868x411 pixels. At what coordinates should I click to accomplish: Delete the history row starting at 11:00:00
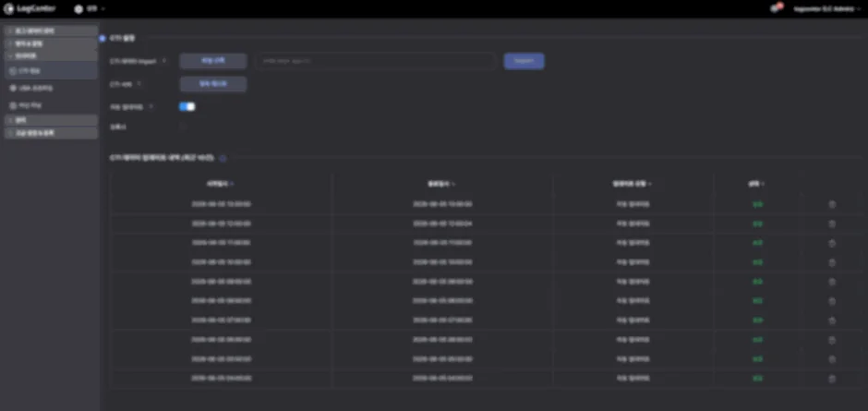[x=831, y=243]
